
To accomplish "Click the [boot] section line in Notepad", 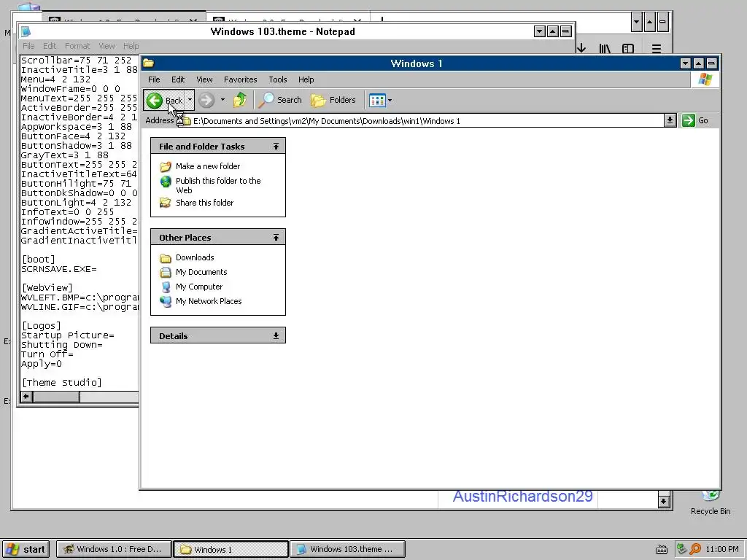I will (38, 260).
